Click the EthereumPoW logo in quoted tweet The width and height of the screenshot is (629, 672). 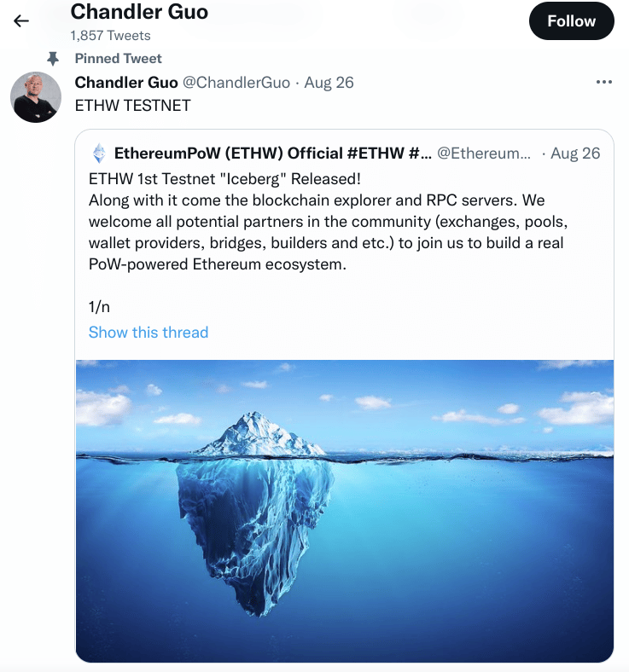pyautogui.click(x=100, y=154)
